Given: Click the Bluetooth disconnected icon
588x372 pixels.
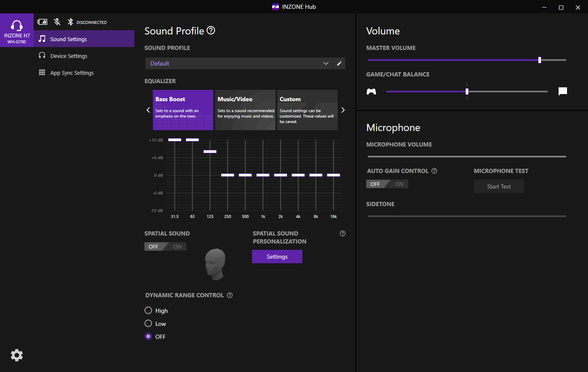Looking at the screenshot, I should 71,22.
